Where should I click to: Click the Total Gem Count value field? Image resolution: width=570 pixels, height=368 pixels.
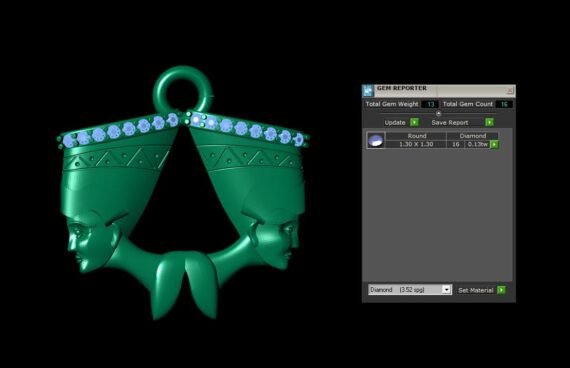[504, 104]
